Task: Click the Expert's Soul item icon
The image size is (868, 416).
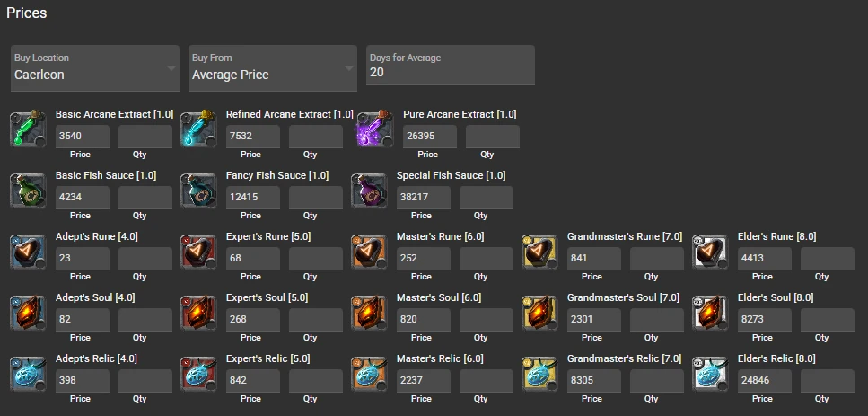Action: click(197, 313)
